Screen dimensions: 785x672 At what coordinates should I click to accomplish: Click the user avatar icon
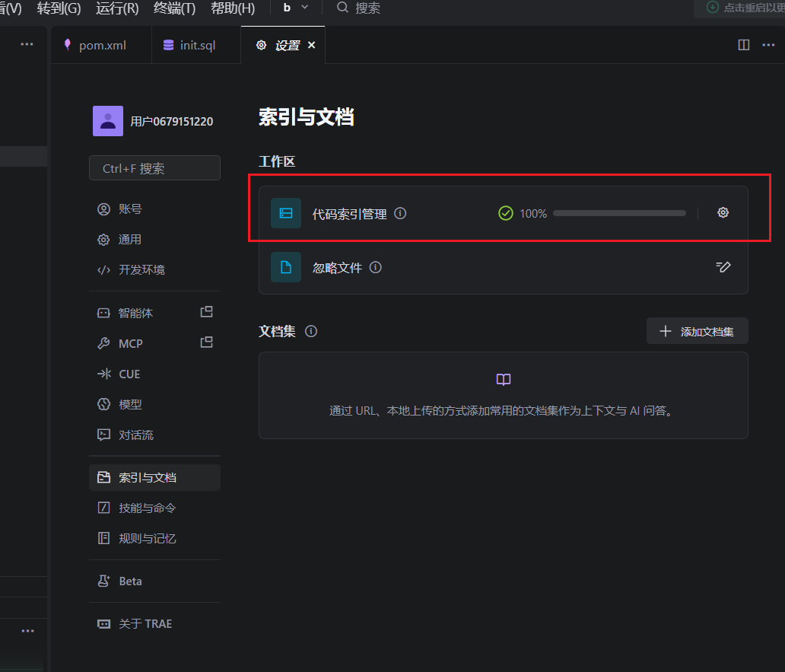pyautogui.click(x=108, y=121)
